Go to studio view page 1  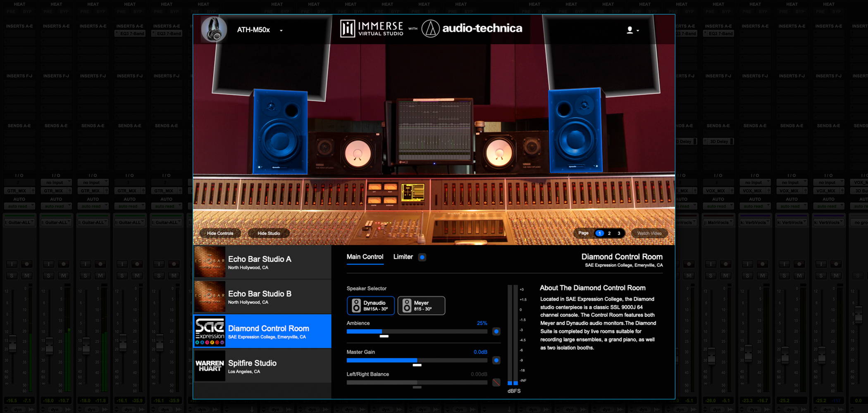pyautogui.click(x=599, y=233)
